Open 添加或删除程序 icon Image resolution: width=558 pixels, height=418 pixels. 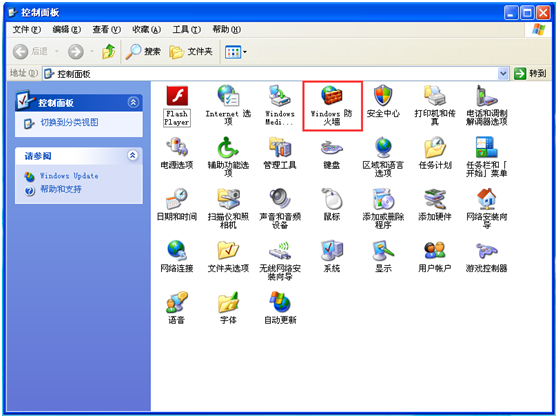(383, 208)
